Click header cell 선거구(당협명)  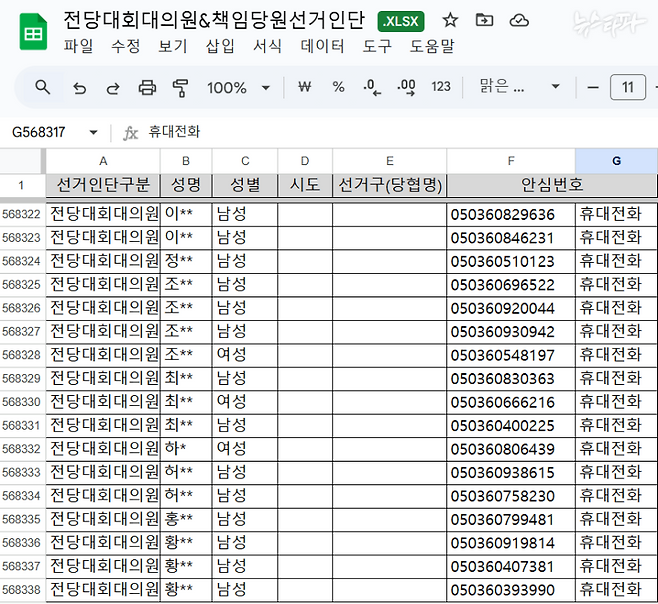click(389, 185)
